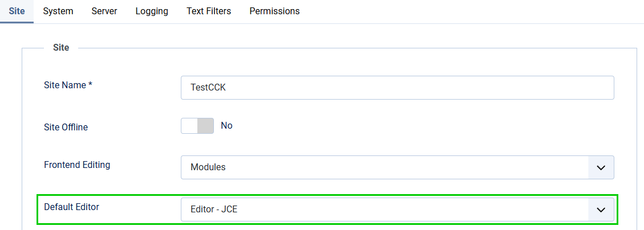Screen dimensions: 644x230
Task: Go to the Server tab
Action: [104, 11]
